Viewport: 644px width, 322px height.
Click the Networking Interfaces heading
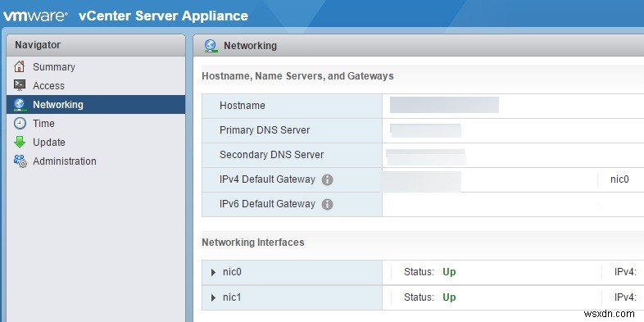[x=253, y=243]
